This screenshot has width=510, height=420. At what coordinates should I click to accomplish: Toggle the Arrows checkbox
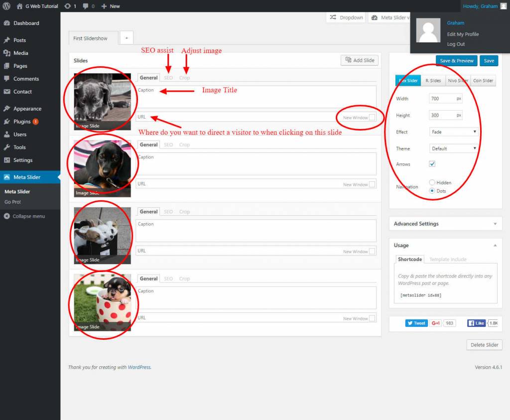click(432, 164)
